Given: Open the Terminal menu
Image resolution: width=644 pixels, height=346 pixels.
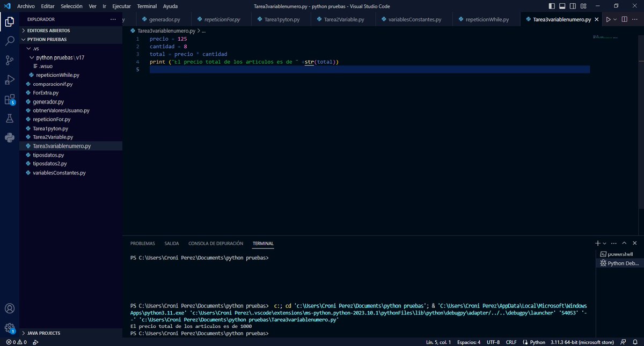Looking at the screenshot, I should pos(147,6).
